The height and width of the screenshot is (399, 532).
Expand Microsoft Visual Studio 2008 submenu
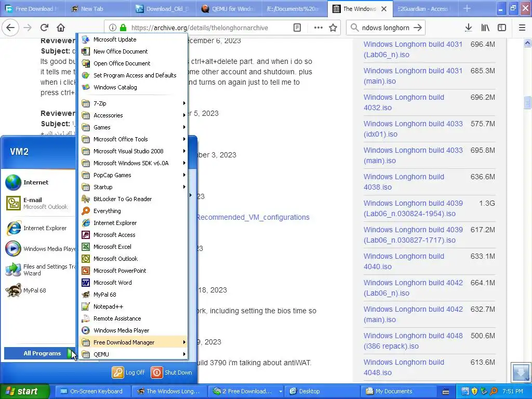tap(133, 151)
